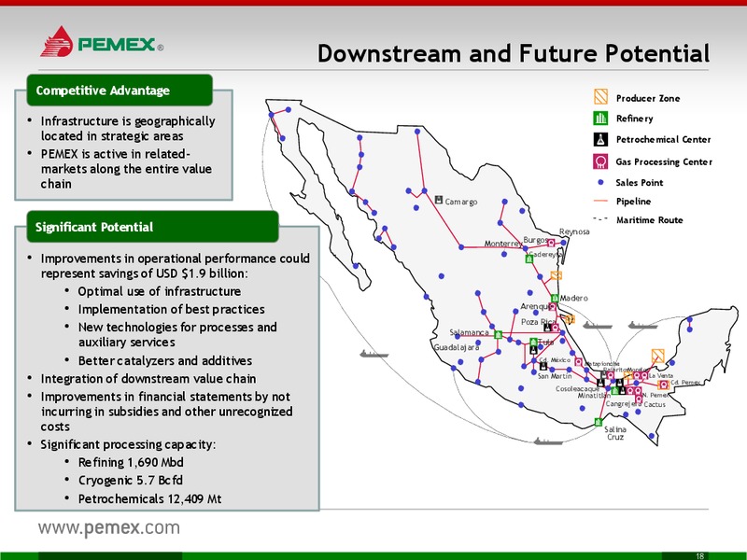747x560 pixels.
Task: Click 'Implementation of best practices' sub-bullet
Action: click(171, 309)
